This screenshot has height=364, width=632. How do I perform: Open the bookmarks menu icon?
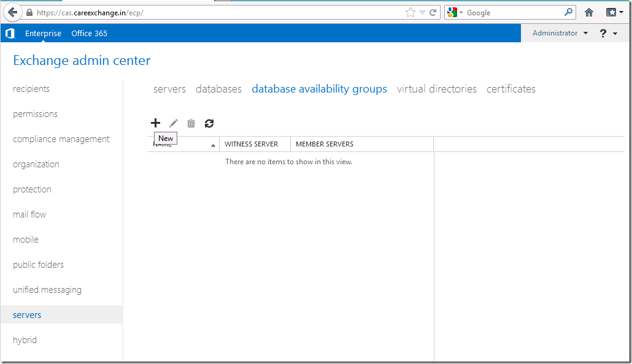tap(611, 12)
